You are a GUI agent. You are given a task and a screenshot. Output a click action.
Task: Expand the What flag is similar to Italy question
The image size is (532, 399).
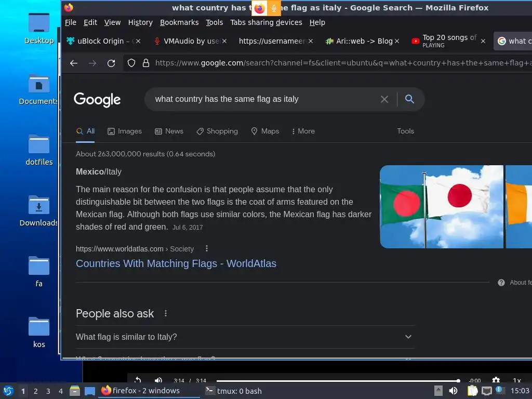(x=244, y=337)
